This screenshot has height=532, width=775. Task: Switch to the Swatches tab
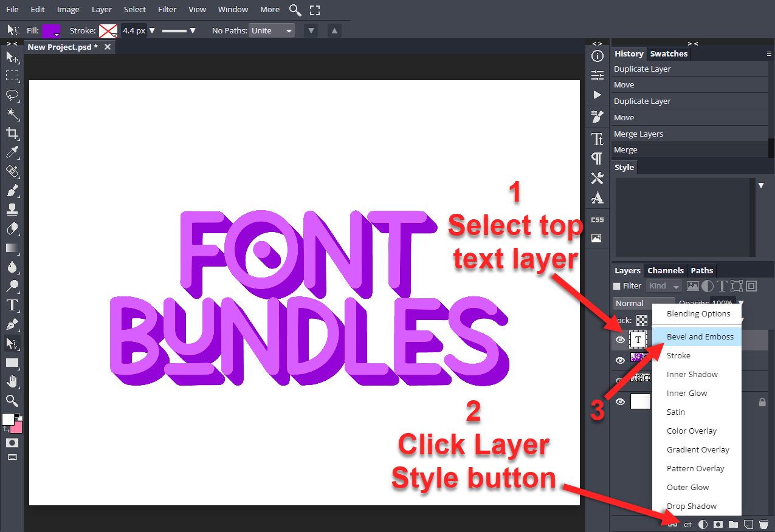pos(669,54)
